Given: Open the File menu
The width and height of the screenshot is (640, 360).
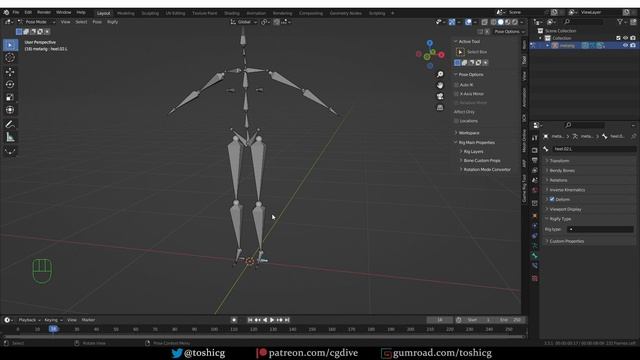Looking at the screenshot, I should [x=16, y=13].
